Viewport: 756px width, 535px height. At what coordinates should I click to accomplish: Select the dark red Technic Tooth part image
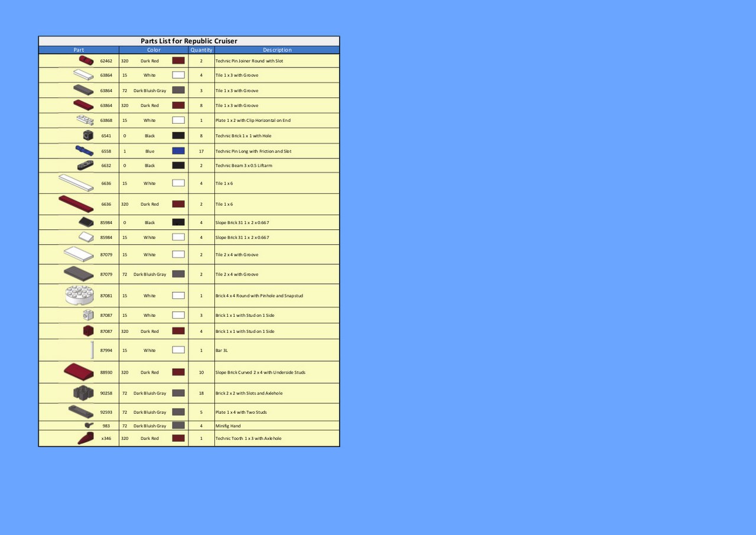click(x=86, y=438)
